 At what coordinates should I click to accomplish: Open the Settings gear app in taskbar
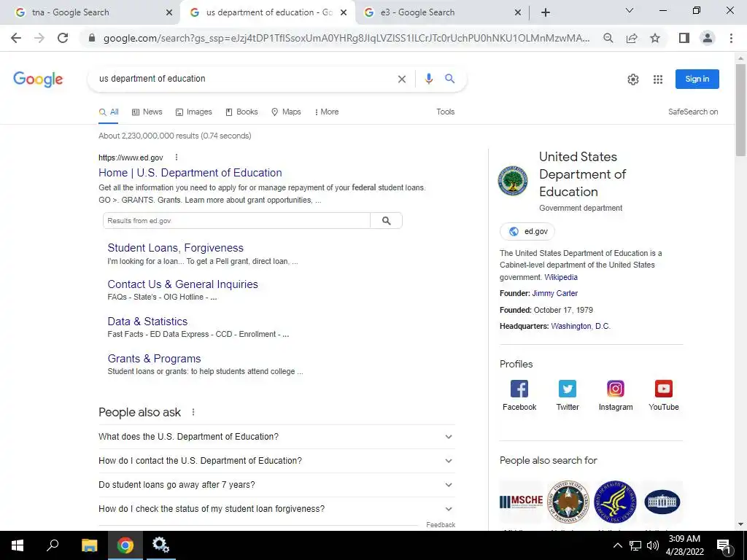(160, 545)
